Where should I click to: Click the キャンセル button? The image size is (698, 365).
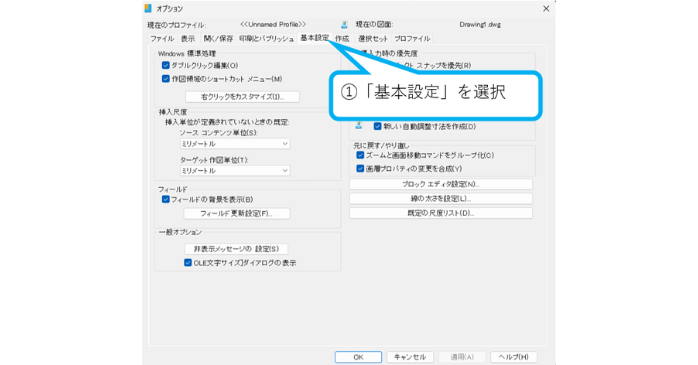pyautogui.click(x=410, y=357)
